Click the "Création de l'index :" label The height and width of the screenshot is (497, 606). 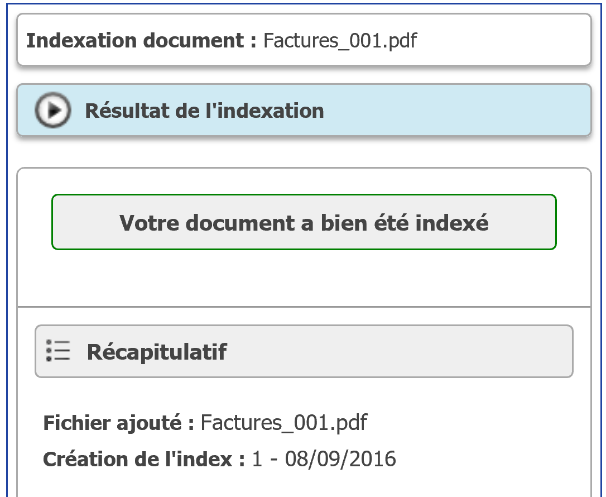point(143,460)
